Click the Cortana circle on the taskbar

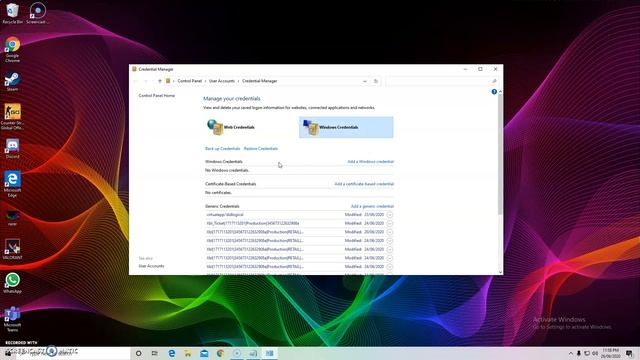(138, 353)
